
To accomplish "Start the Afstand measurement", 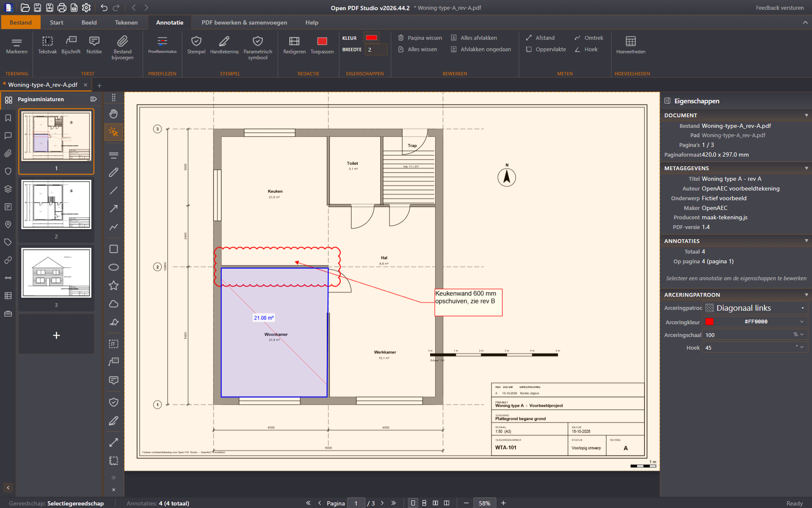I will point(540,38).
